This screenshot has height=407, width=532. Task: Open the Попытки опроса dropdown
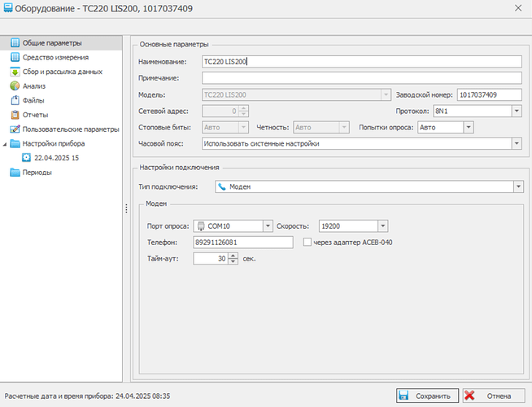tap(469, 127)
